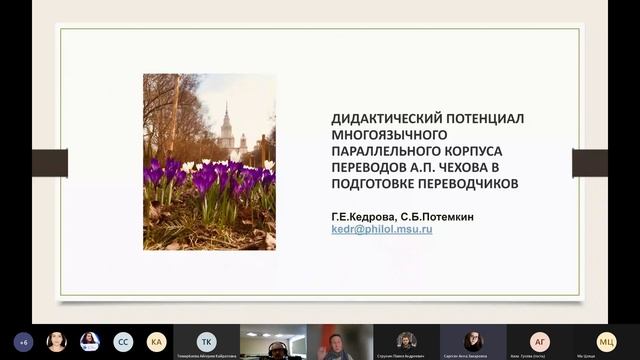This screenshot has height=360, width=640.
Task: Open video tile of man wearing headset
Action: point(273,342)
